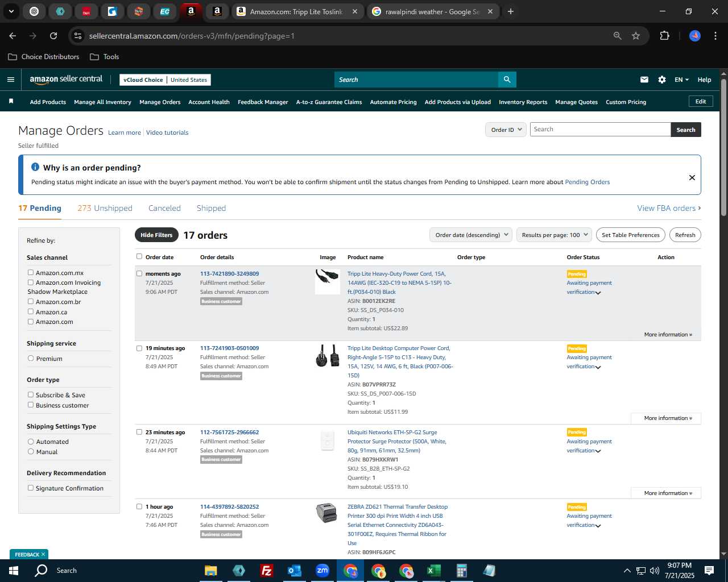Click browser back arrow
Screen dimensions: 728x582
[x=13, y=36]
